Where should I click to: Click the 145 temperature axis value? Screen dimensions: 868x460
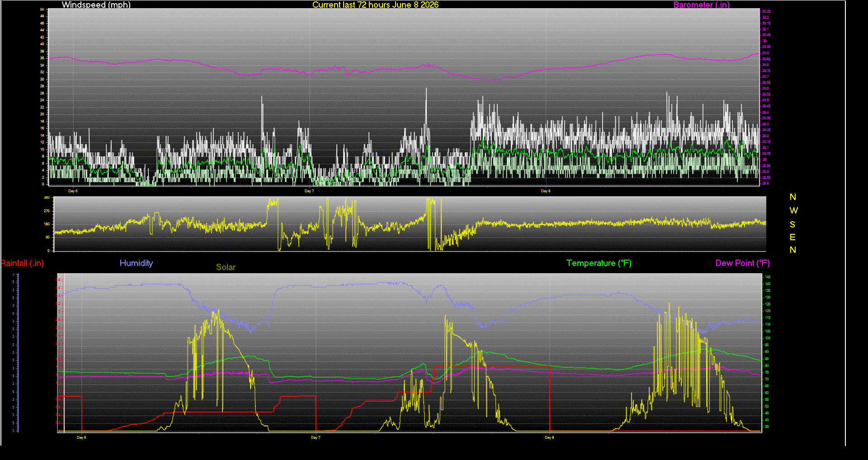point(768,277)
